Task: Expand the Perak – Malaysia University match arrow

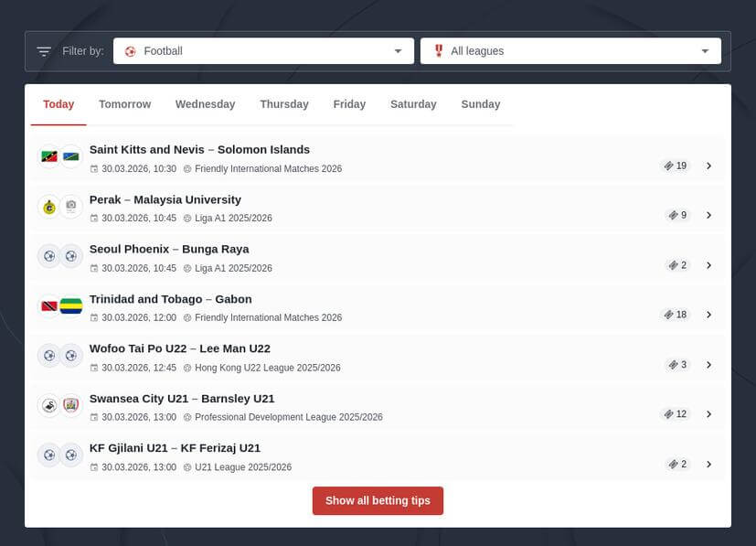Action: tap(708, 216)
